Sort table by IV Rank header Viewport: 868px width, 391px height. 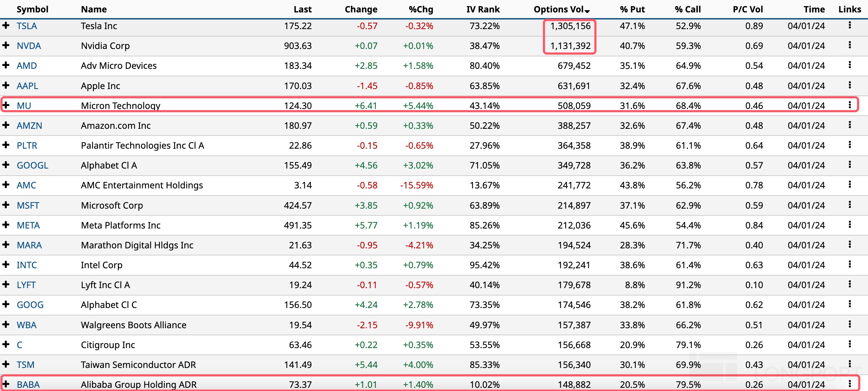point(483,9)
